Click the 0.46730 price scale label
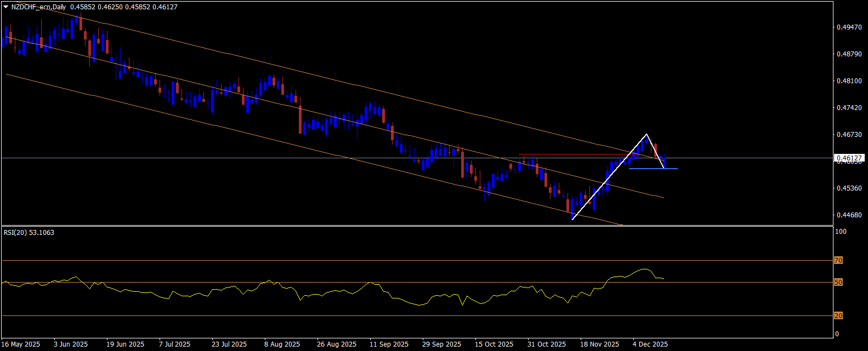 [x=848, y=134]
